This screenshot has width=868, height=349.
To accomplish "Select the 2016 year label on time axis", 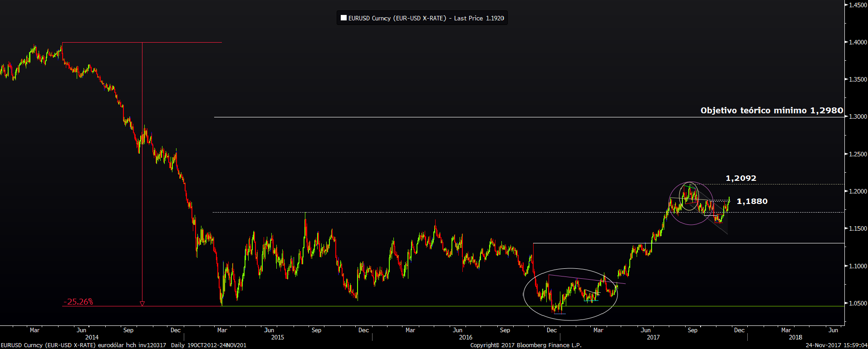I will pos(466,337).
